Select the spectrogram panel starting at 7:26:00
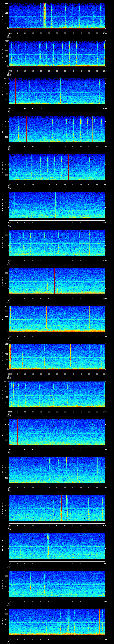Screen dimensions: 114x644 pyautogui.click(x=57, y=394)
